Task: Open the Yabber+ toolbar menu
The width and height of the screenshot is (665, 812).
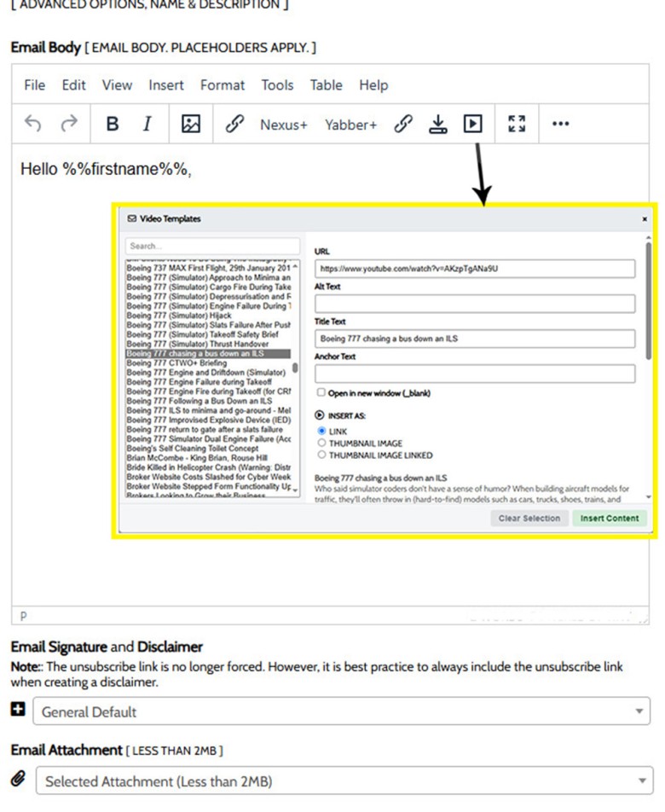Action: (351, 125)
